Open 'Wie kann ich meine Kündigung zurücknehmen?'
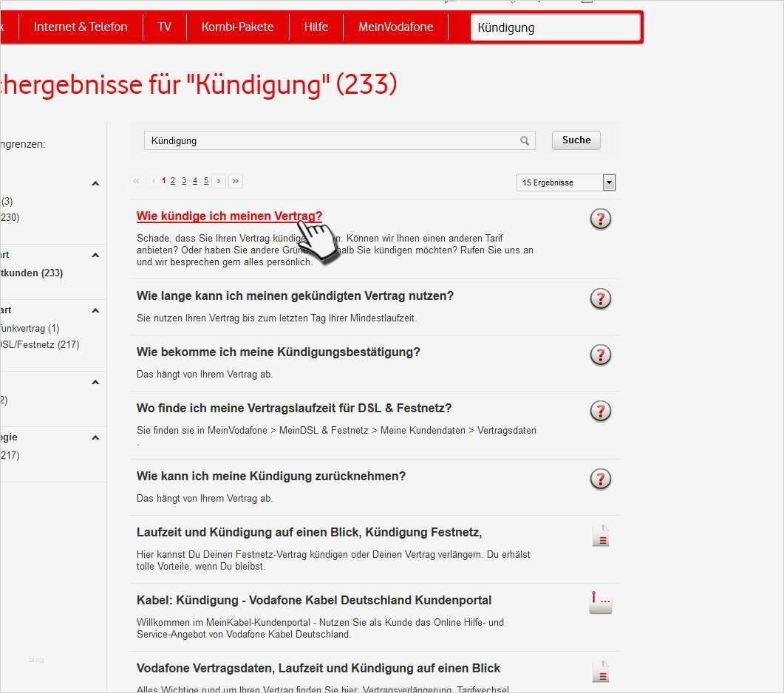The image size is (784, 693). [271, 476]
